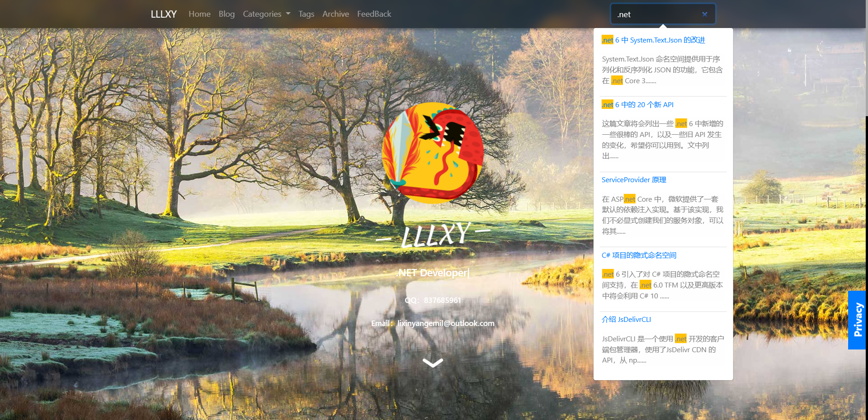Click the summary mentioning '6.0 TFM'
Screen dimensions: 868x420
tap(662, 285)
